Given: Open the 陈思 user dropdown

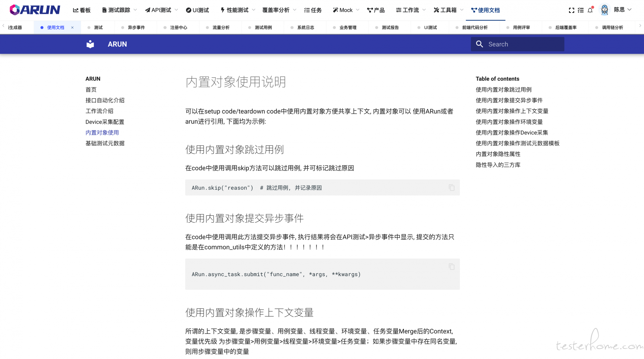Looking at the screenshot, I should 623,10.
